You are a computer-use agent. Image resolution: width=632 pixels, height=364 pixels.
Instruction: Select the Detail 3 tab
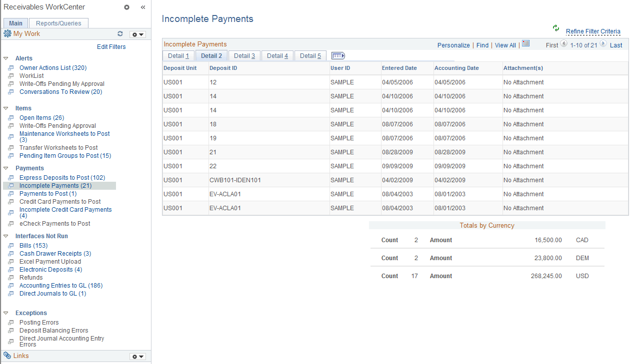(244, 55)
